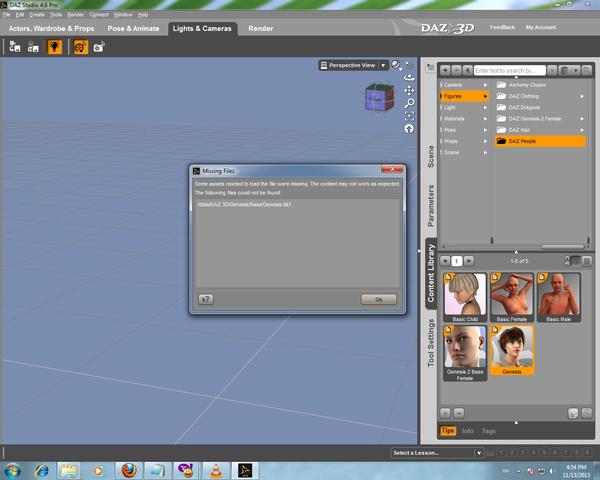This screenshot has width=600, height=480.
Task: Toggle the light bulb toolbar icon
Action: pos(55,47)
